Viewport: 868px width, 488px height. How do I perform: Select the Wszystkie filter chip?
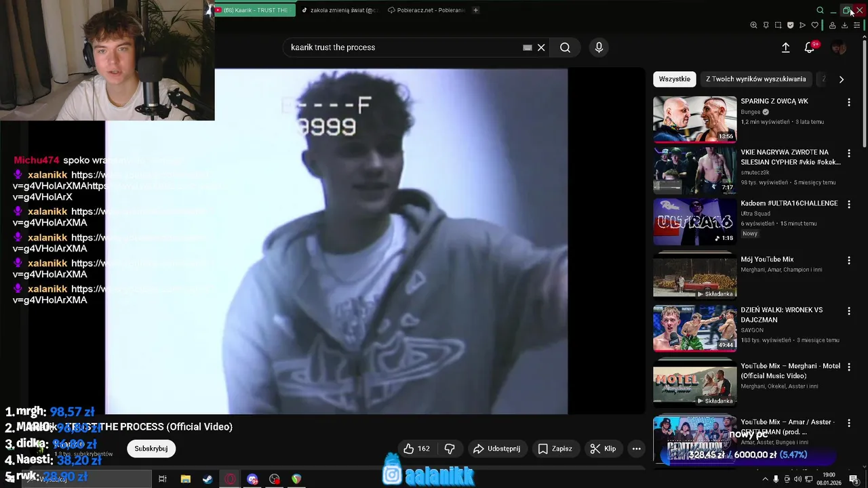click(675, 79)
